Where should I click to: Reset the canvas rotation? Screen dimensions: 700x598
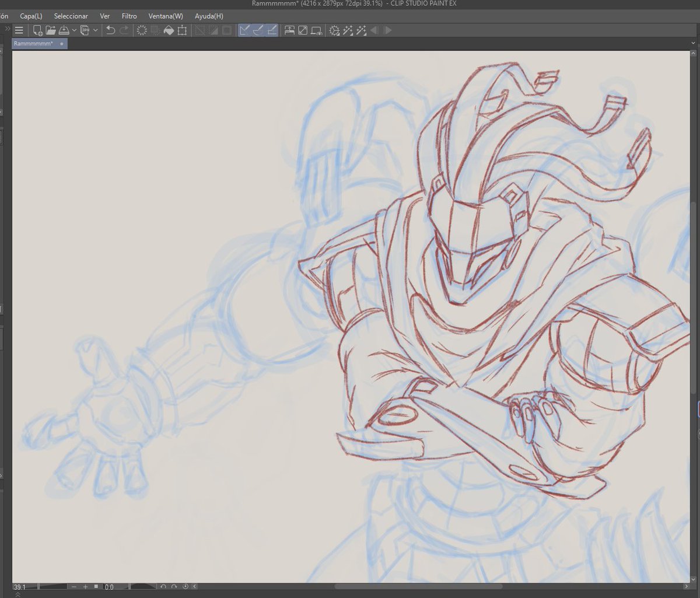(x=185, y=586)
